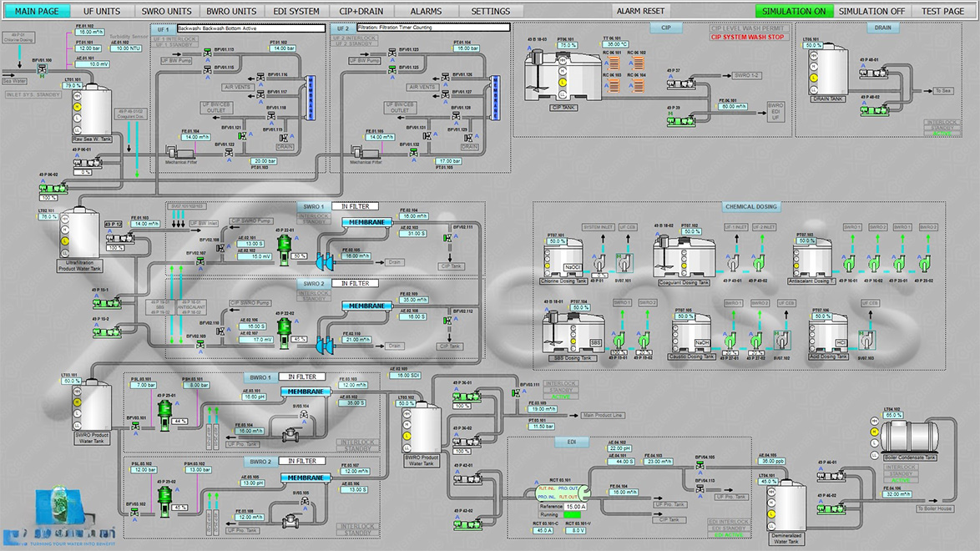Click heater element RC 06.101 icon
This screenshot has height=551, width=980.
pos(614,63)
